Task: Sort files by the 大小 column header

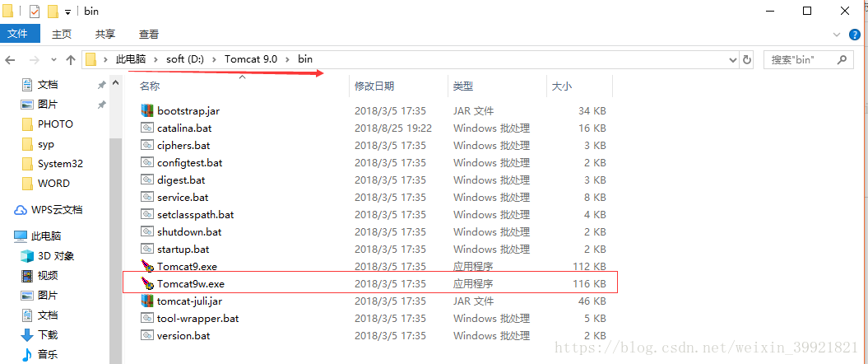Action: pyautogui.click(x=561, y=86)
